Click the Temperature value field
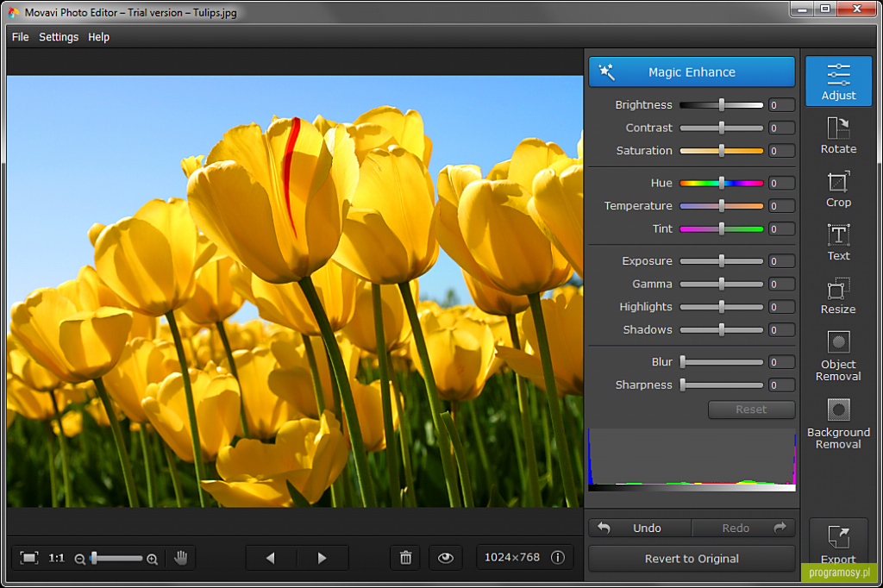This screenshot has height=588, width=883. pos(781,205)
